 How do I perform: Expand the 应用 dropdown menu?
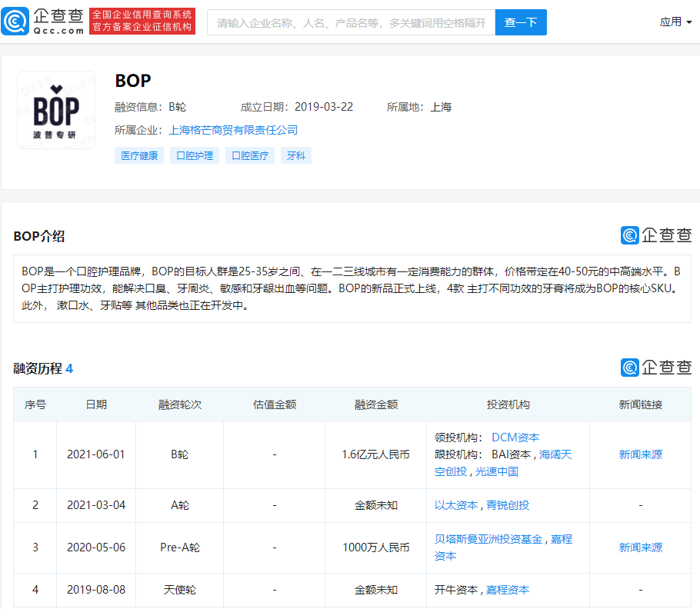[x=675, y=22]
